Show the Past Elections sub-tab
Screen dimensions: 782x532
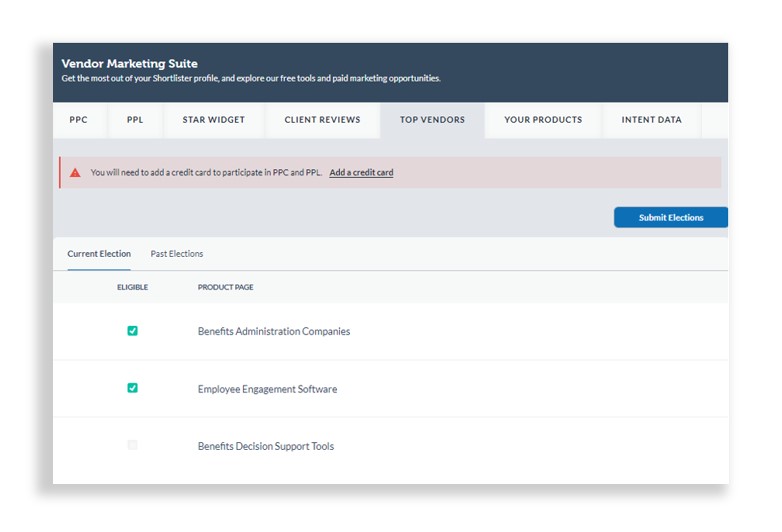coord(177,254)
